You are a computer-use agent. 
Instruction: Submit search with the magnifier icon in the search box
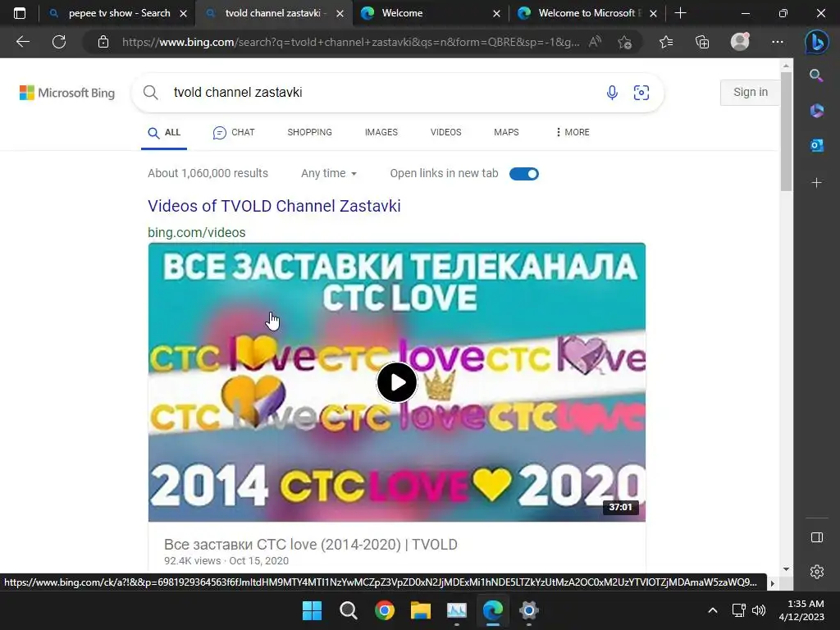coord(151,93)
